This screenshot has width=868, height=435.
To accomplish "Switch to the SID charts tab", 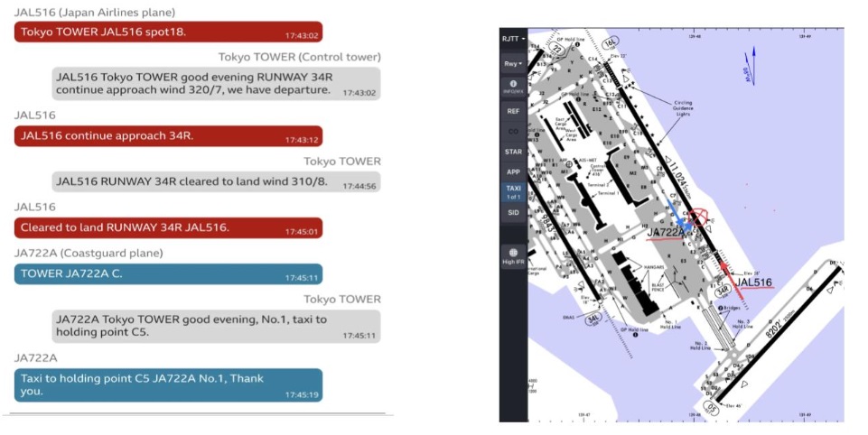I will click(x=513, y=212).
